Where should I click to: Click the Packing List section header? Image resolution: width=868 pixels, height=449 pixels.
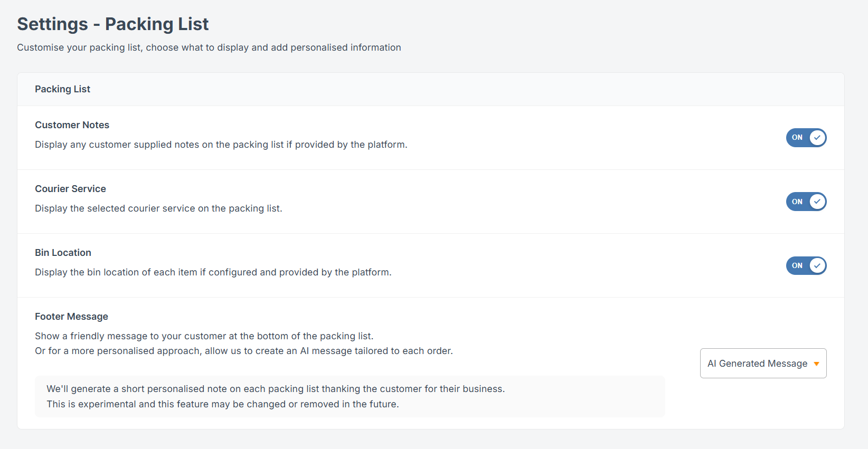[62, 89]
